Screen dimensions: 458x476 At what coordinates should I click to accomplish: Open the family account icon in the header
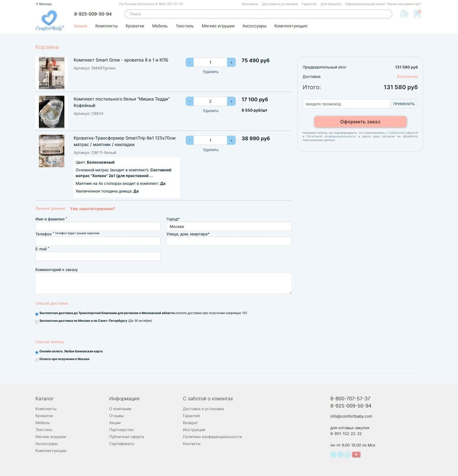[404, 14]
